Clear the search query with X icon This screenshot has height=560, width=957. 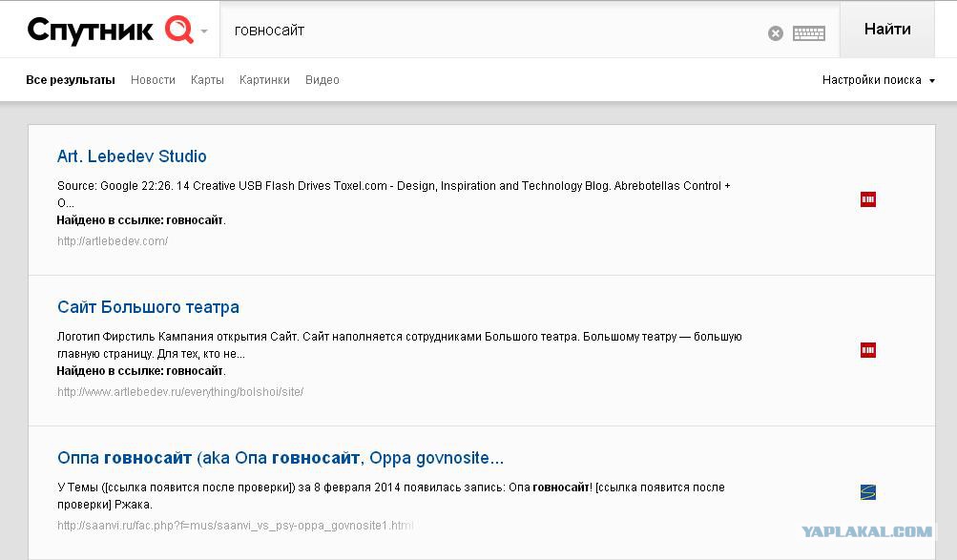[x=775, y=33]
